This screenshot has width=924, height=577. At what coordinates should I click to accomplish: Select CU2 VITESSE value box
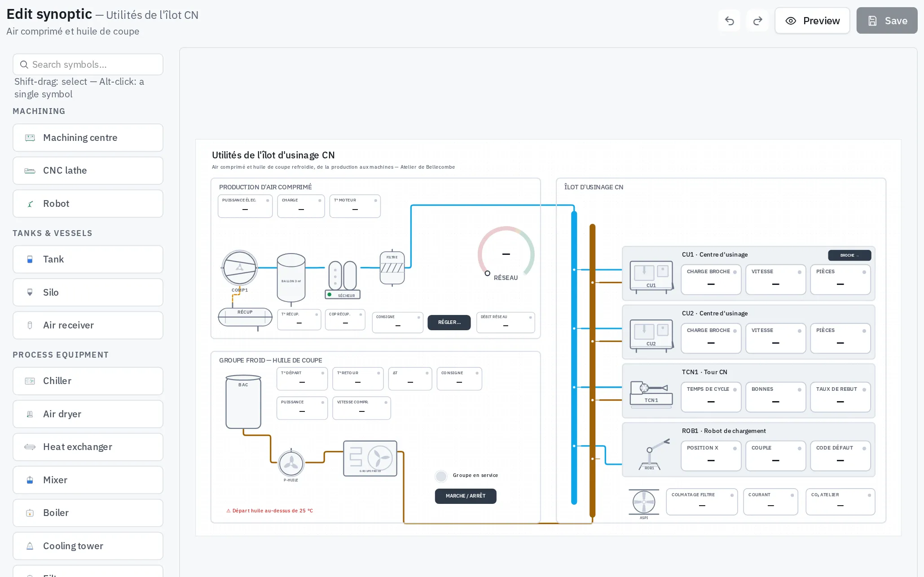776,338
